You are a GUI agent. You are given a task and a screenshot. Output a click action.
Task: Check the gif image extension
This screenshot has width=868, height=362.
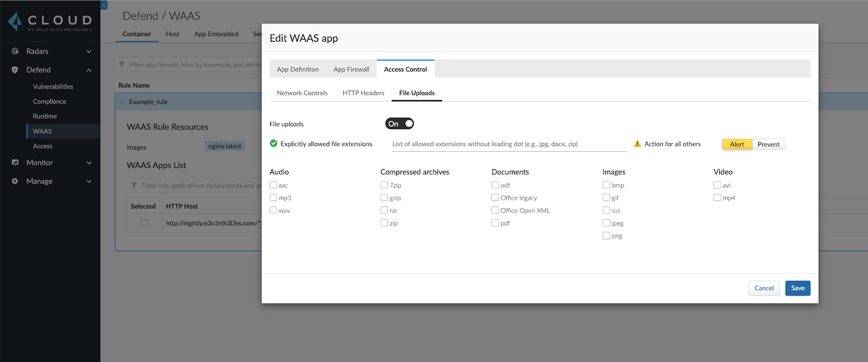[607, 198]
